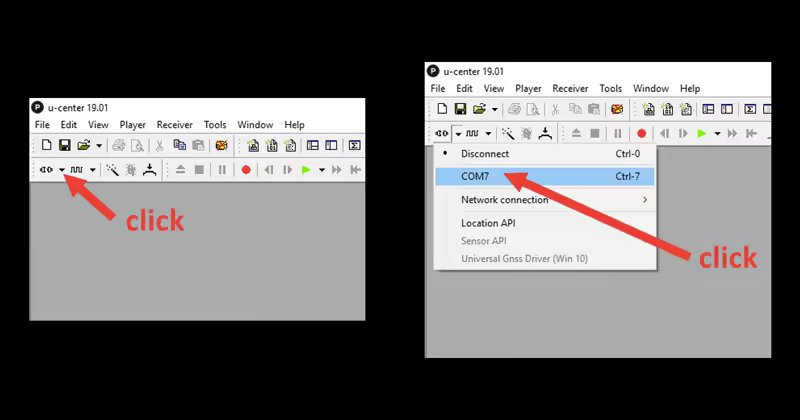Click the Save icon in the left u-center window
This screenshot has width=800, height=420.
pyautogui.click(x=65, y=146)
